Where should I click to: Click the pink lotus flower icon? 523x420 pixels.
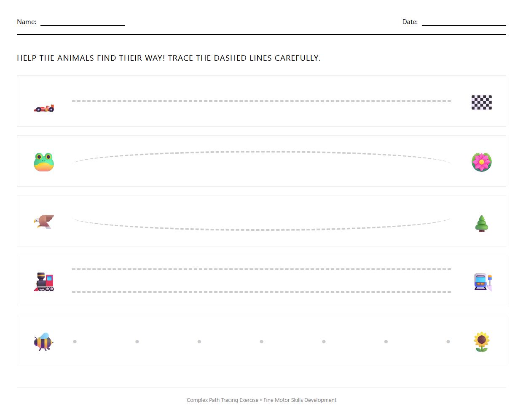pos(481,162)
